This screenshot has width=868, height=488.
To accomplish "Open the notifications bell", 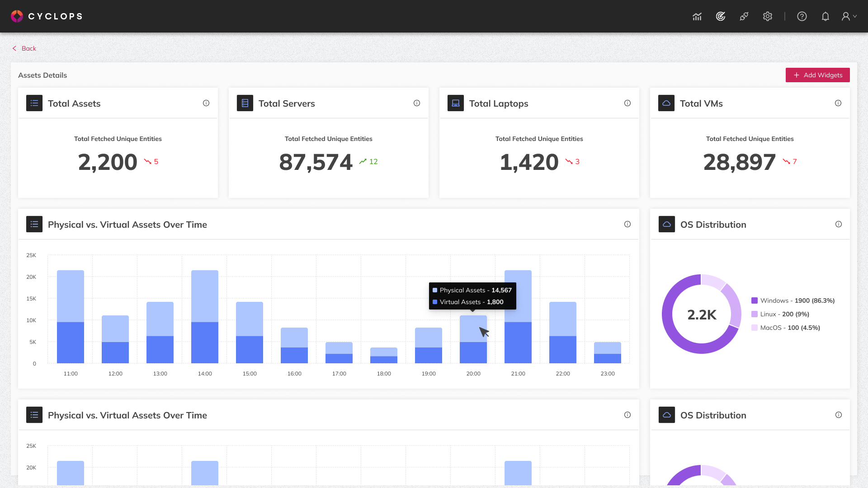I will (x=826, y=16).
